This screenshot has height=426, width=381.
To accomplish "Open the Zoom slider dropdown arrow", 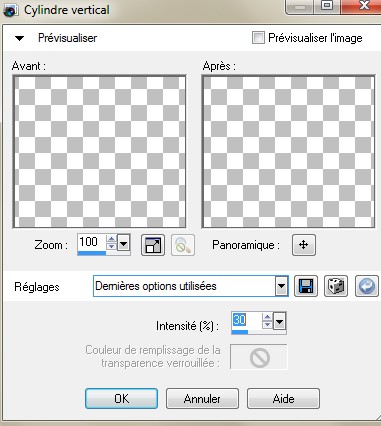I will click(x=124, y=244).
